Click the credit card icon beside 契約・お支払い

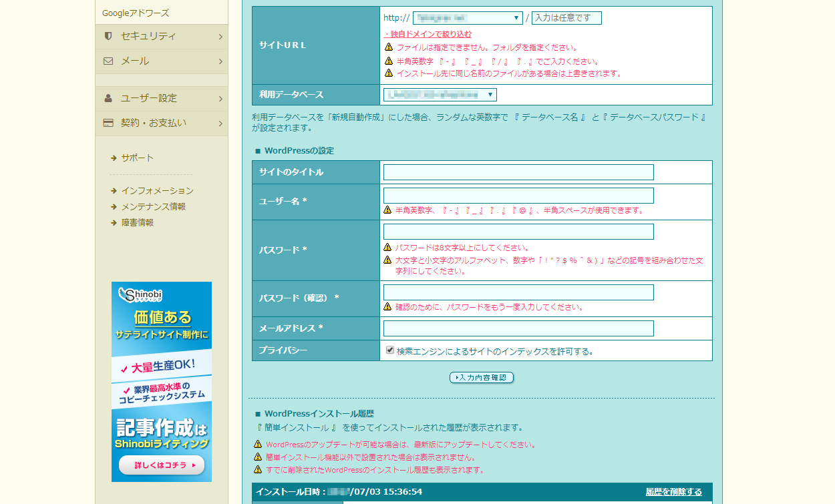pos(108,123)
